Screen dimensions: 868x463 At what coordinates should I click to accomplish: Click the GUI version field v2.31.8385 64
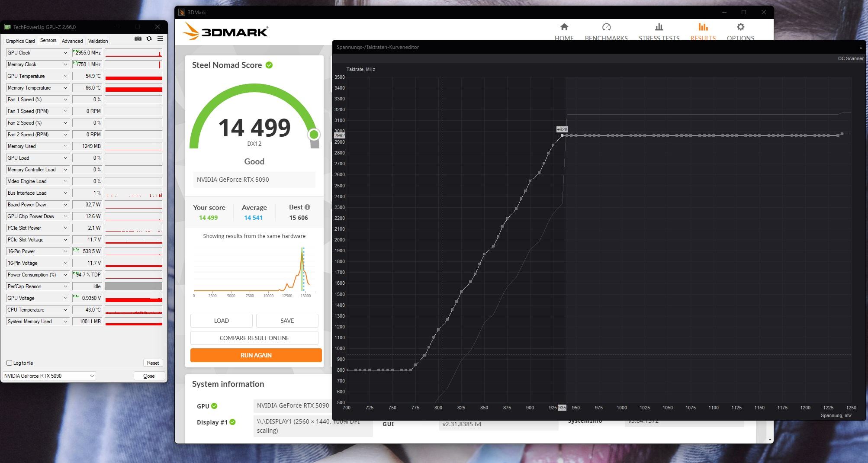point(498,424)
